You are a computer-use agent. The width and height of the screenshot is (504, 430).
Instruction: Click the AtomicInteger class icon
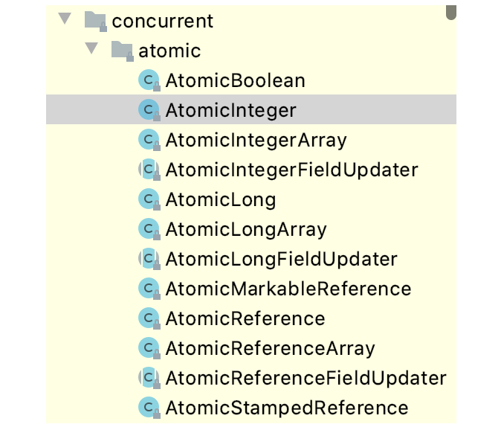point(149,110)
